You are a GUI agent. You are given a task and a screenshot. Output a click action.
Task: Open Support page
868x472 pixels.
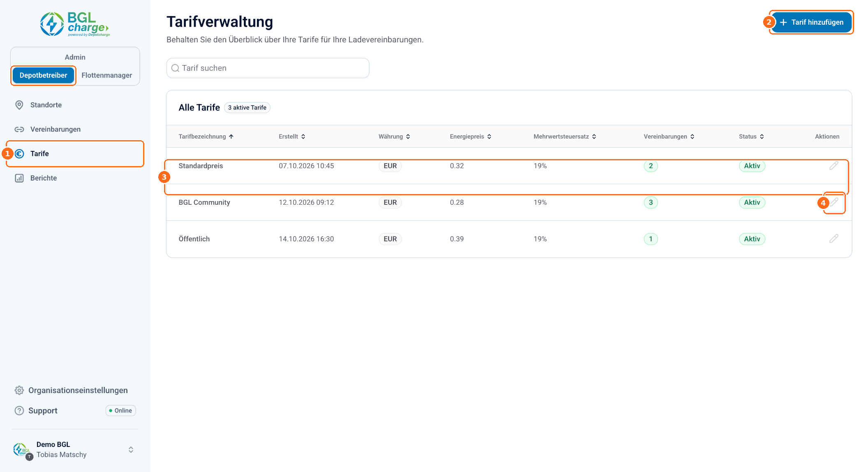click(x=36, y=411)
